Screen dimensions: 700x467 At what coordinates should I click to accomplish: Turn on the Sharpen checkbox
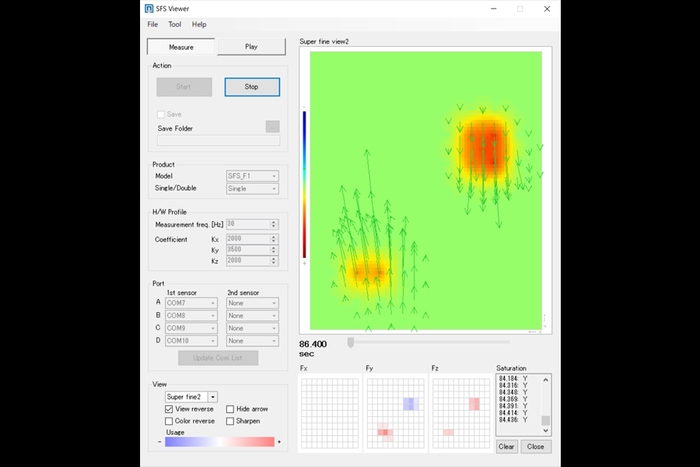pyautogui.click(x=231, y=421)
